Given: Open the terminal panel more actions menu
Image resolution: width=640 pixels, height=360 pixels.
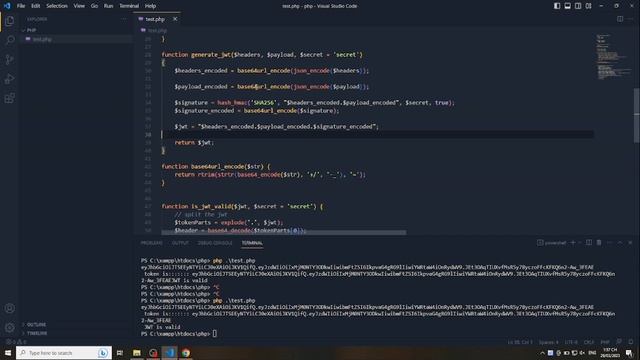Looking at the screenshot, I should (610, 242).
